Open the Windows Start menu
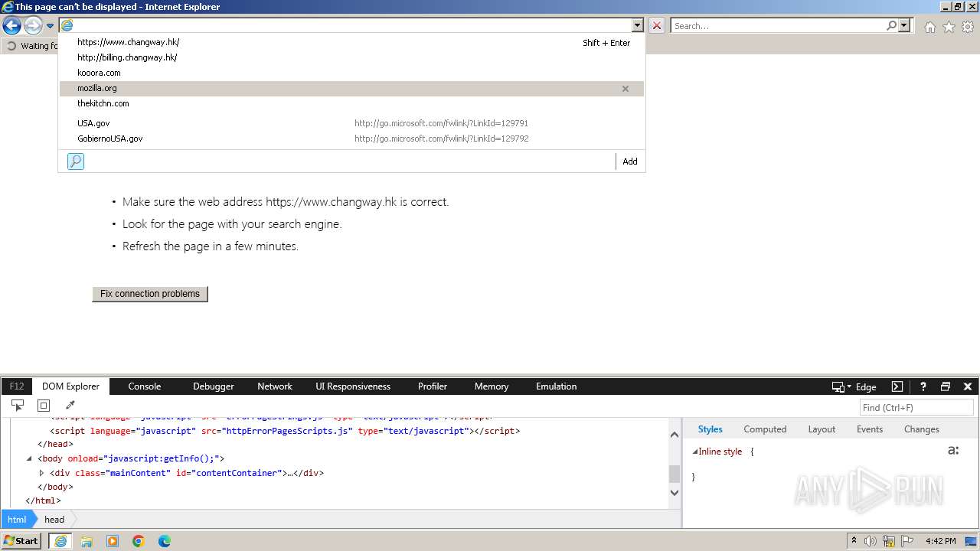Viewport: 980px width, 551px height. [x=21, y=541]
